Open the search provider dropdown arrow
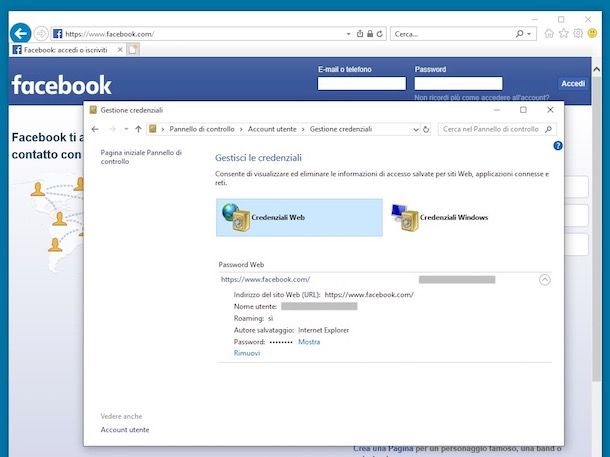Viewport: 610px width, 457px height. [x=529, y=34]
